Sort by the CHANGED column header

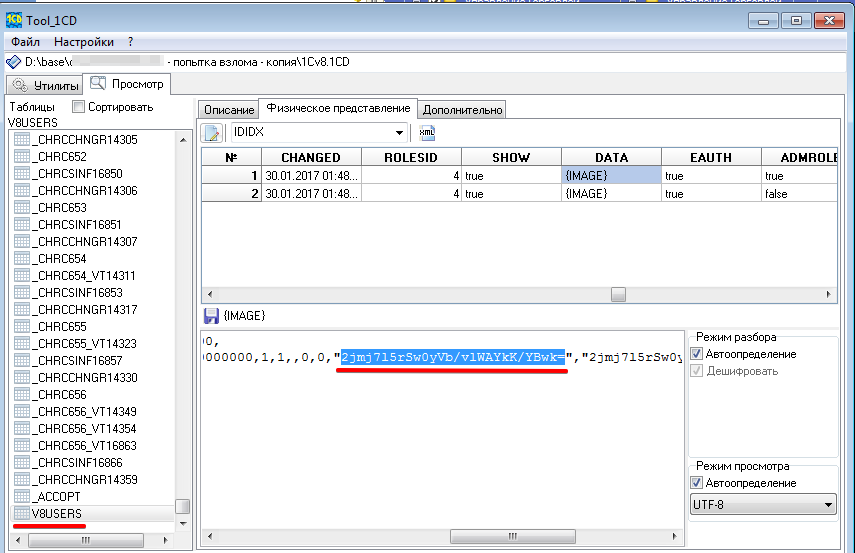310,157
